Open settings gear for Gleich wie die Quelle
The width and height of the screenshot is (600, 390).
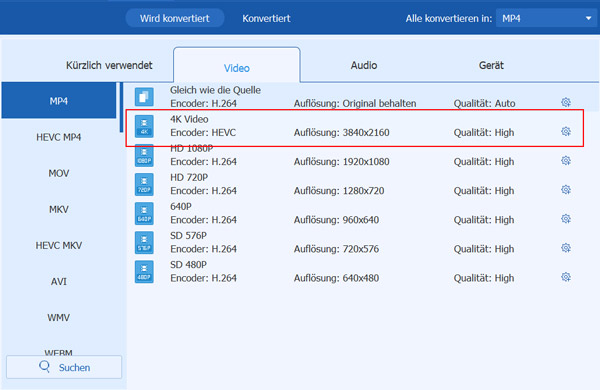pyautogui.click(x=566, y=102)
